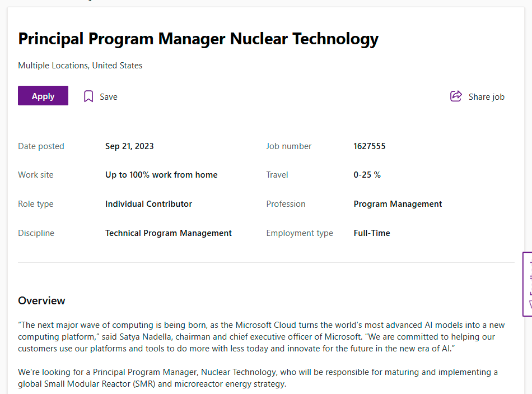Click the Principal Program Manager Nuclear Technology title
Viewport: 532px width, 394px height.
tap(198, 39)
